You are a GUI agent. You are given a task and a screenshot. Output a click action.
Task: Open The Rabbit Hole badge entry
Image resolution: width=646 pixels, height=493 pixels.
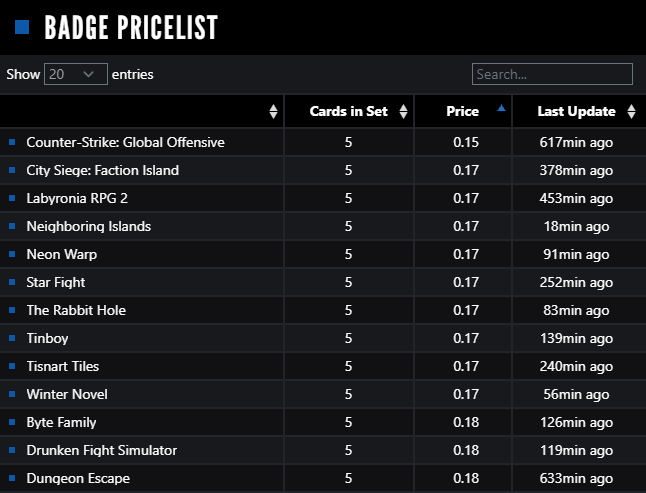pos(76,310)
